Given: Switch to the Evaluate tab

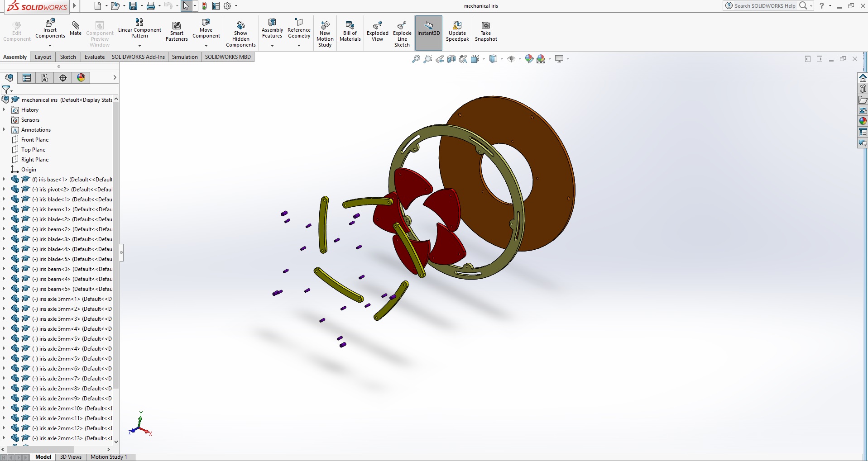Looking at the screenshot, I should 94,57.
